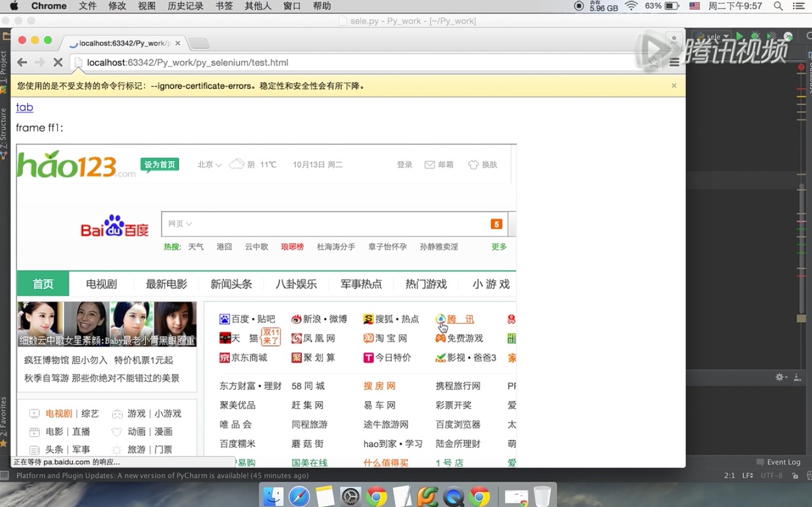The width and height of the screenshot is (812, 507).
Task: Dismiss the yellow certificate warning bar
Action: 674,86
